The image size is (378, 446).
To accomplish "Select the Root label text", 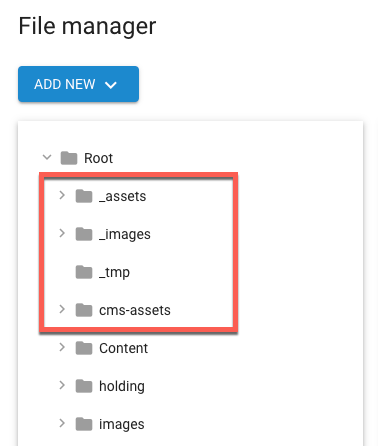I will click(x=98, y=158).
